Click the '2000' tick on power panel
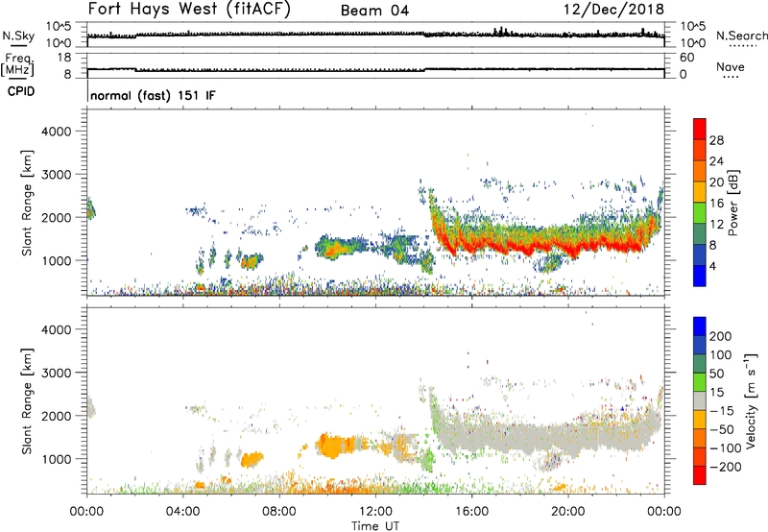 pos(56,217)
